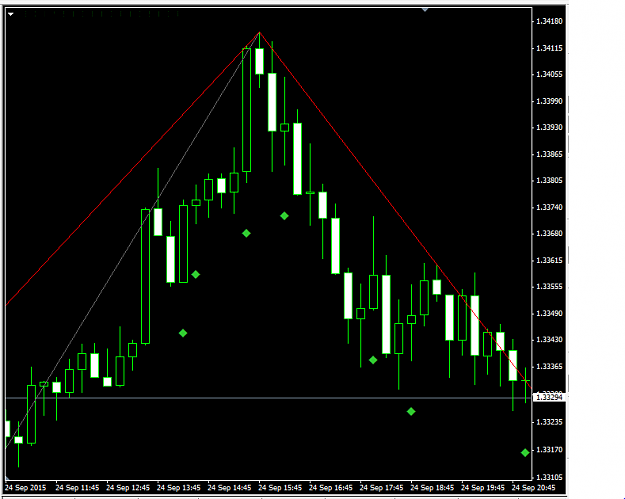Click the 1.33615 price axis label
This screenshot has height=499, width=625.
pos(550,260)
